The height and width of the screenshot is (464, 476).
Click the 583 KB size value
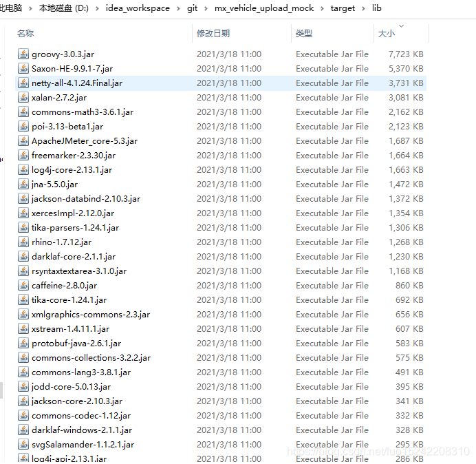409,344
